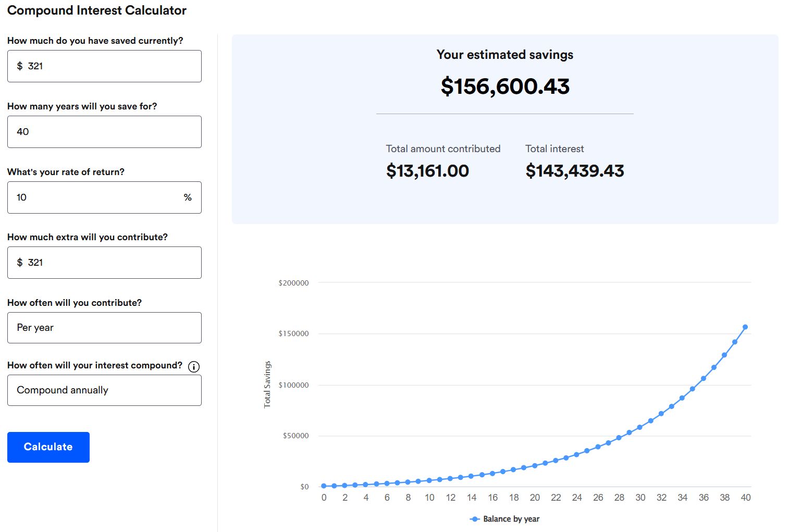Focus the years to save field
This screenshot has width=789, height=532.
click(104, 132)
